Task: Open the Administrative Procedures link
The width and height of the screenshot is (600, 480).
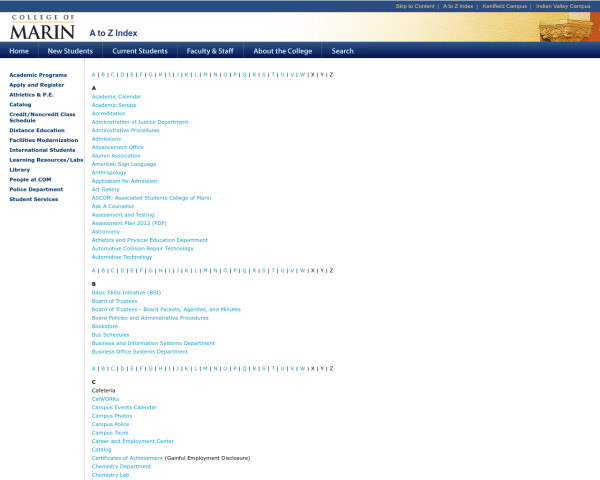Action: click(126, 130)
